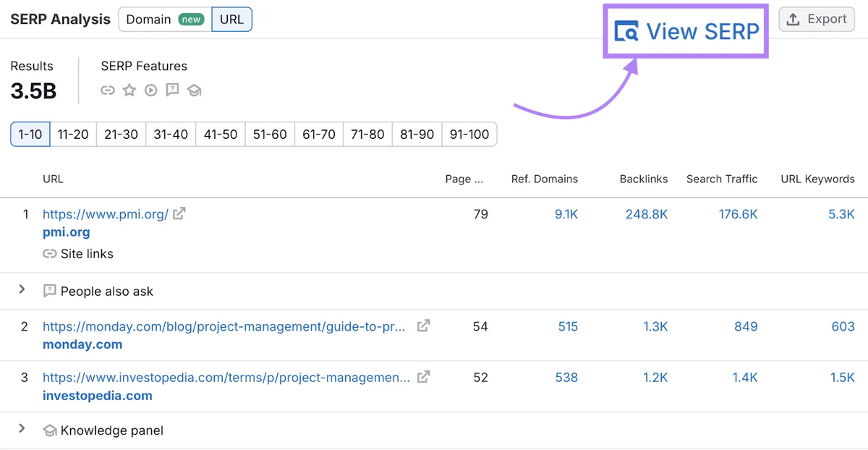Click the People also ask feature icon under Results

(x=172, y=90)
